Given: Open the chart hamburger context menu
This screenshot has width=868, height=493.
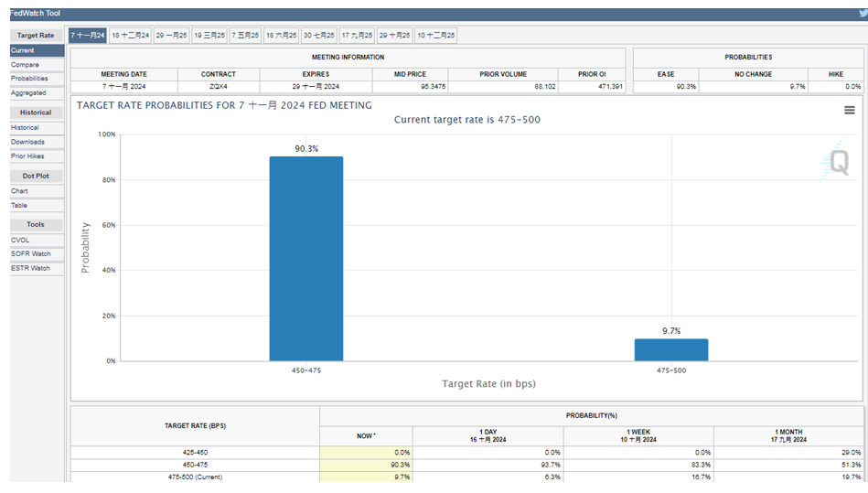Looking at the screenshot, I should click(850, 110).
